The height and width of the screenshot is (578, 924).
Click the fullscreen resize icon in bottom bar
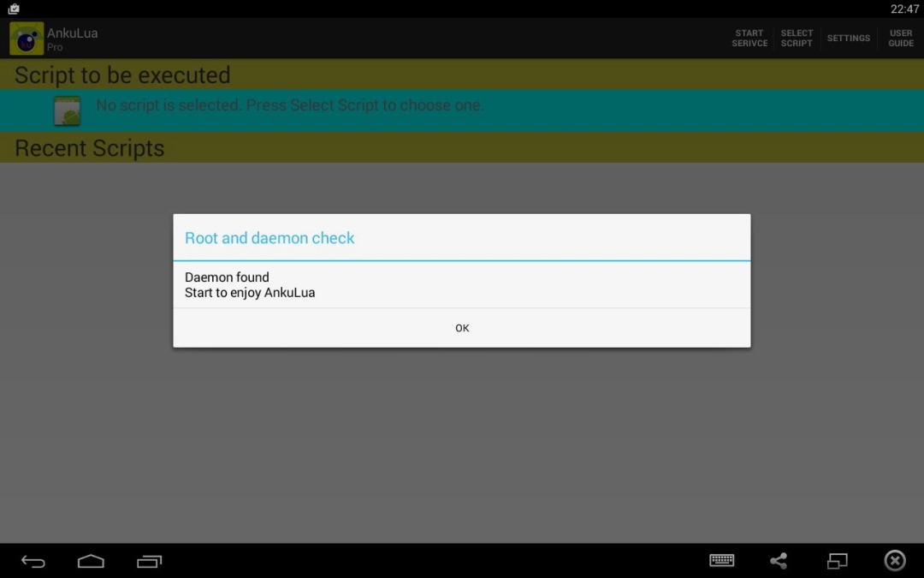(x=837, y=560)
